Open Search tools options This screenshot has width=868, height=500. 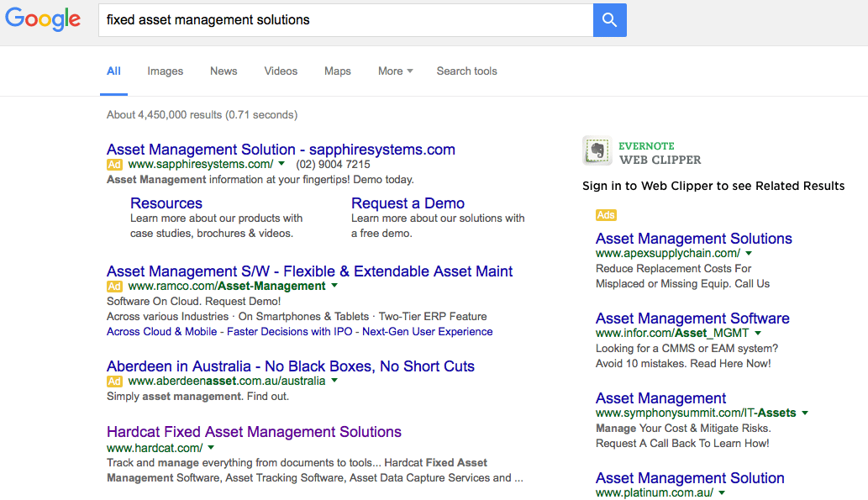point(466,71)
